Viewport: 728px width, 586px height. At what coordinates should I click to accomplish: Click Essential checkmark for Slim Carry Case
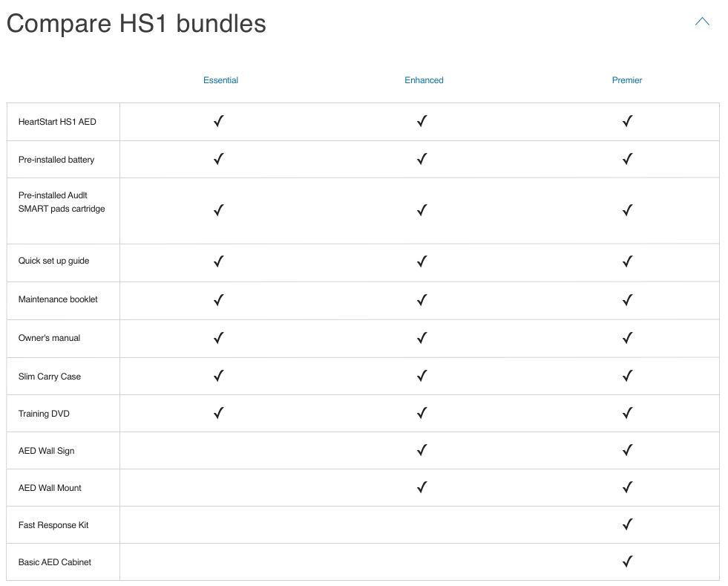coord(219,376)
